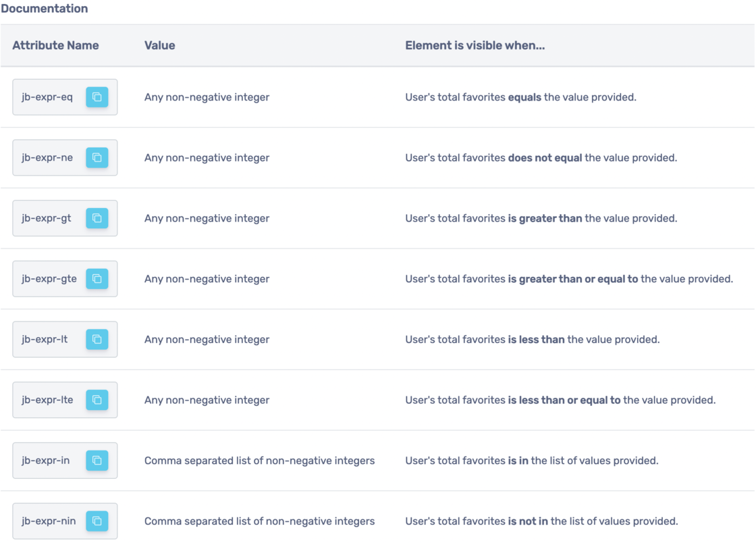This screenshot has width=756, height=543.
Task: Focus the jb-expr-in text field
Action: point(46,461)
